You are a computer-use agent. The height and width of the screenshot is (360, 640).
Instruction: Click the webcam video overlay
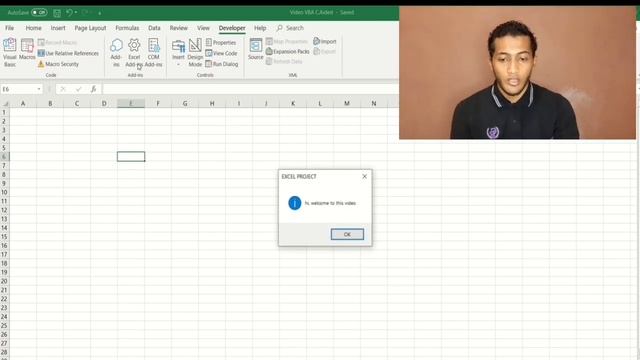pyautogui.click(x=517, y=73)
